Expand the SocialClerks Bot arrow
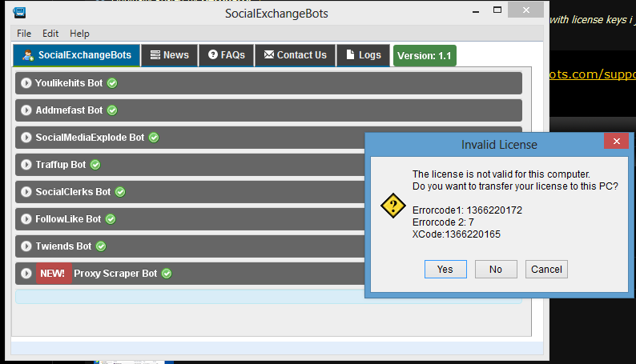The image size is (636, 364). click(26, 191)
